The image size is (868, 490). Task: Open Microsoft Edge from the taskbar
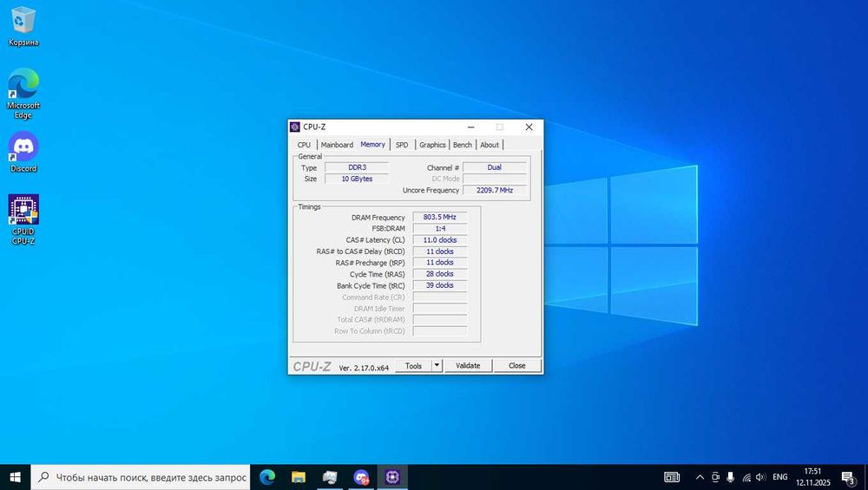tap(267, 477)
